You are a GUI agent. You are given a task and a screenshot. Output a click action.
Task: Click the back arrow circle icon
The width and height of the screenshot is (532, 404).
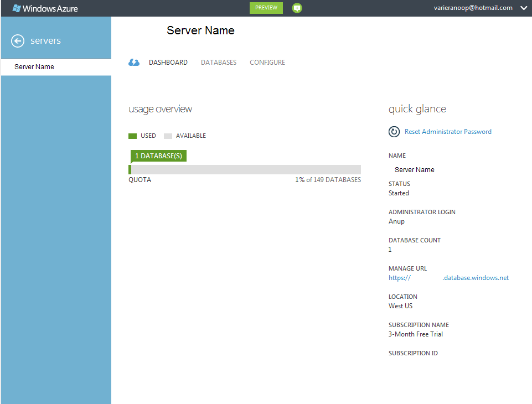(18, 41)
